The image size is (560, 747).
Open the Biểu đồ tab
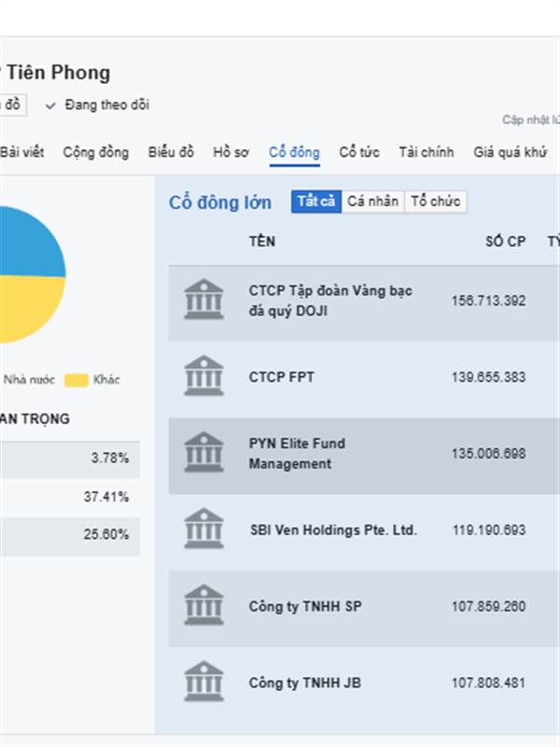(171, 152)
